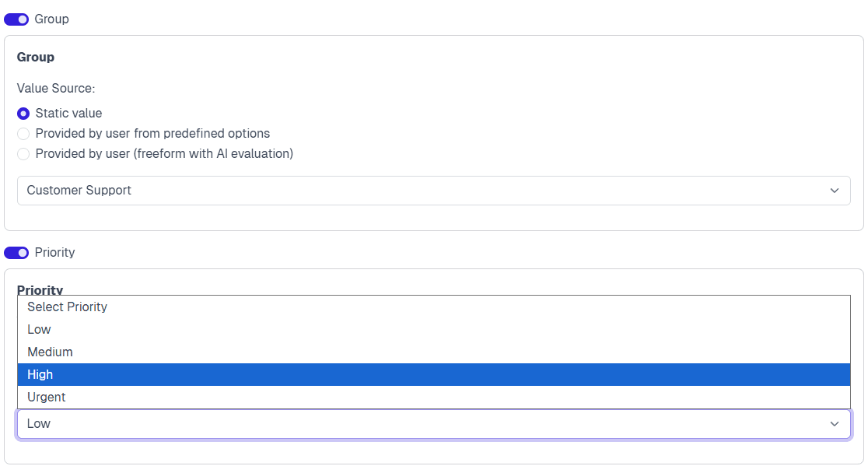
Task: Click the 'Group' label next to the toggle
Action: coord(52,19)
